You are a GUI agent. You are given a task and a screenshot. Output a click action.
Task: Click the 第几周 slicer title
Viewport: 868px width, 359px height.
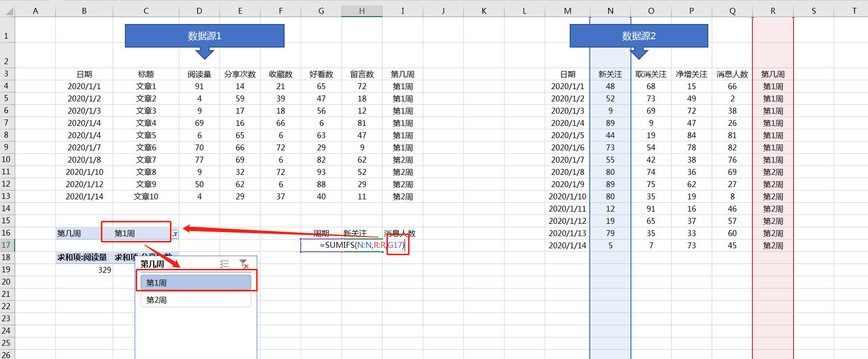(152, 264)
